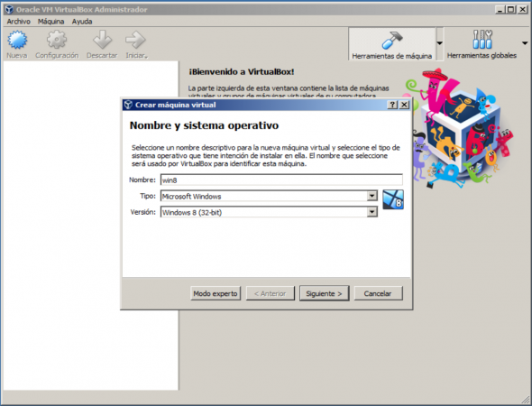The height and width of the screenshot is (406, 532).
Task: Click the Nombre y sistema operativo heading
Action: [x=204, y=125]
